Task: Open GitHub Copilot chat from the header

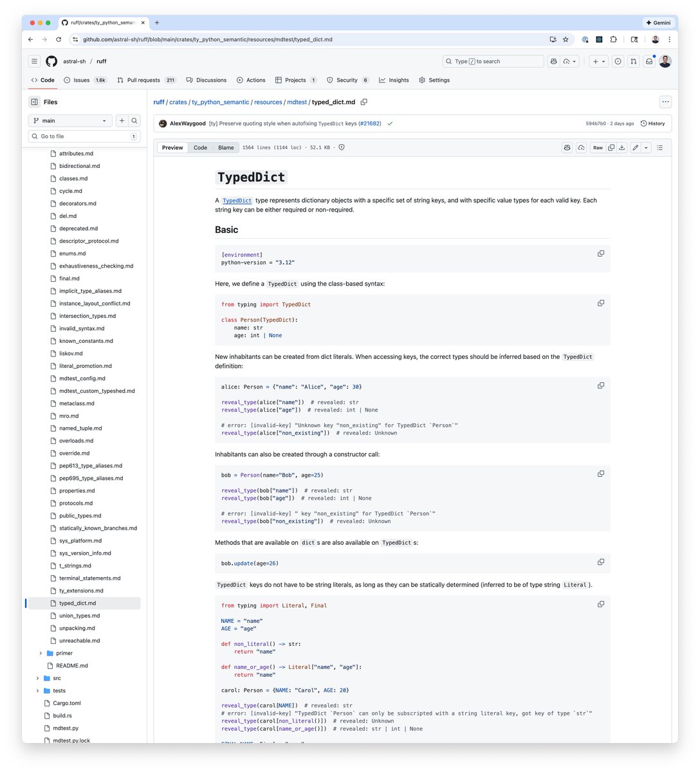Action: click(553, 61)
